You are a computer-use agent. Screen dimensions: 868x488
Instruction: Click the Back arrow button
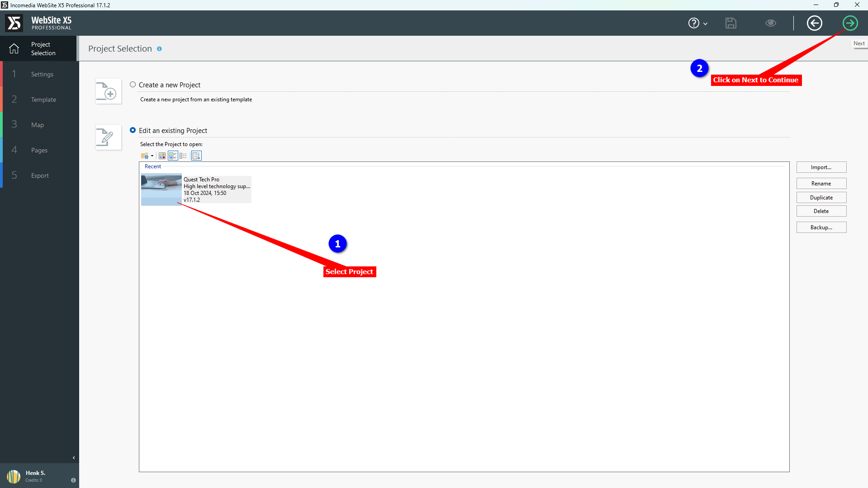tap(814, 23)
